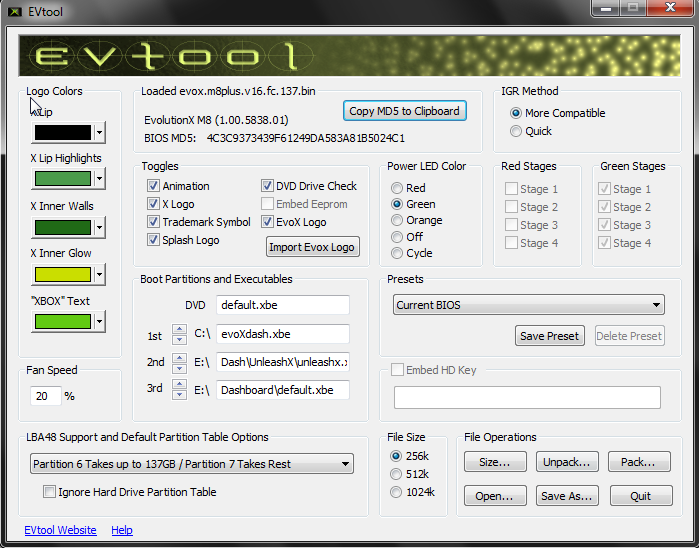Click the Pack... button
Image resolution: width=699 pixels, height=548 pixels.
coord(639,462)
